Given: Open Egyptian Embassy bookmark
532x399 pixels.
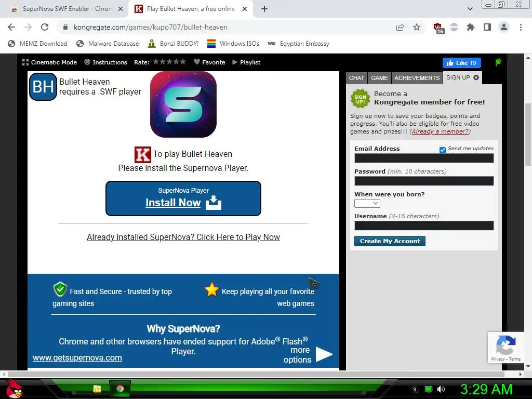Looking at the screenshot, I should coord(298,44).
